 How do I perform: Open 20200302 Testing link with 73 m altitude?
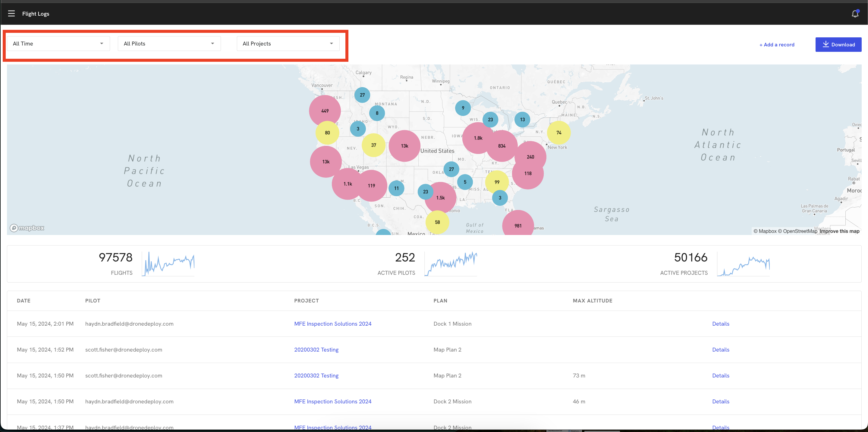316,375
